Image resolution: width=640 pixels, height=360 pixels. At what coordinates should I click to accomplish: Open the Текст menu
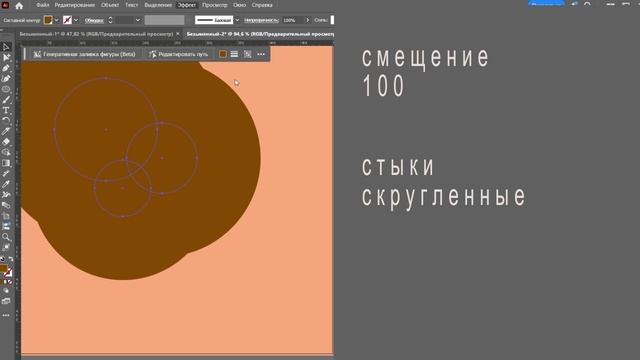click(131, 5)
